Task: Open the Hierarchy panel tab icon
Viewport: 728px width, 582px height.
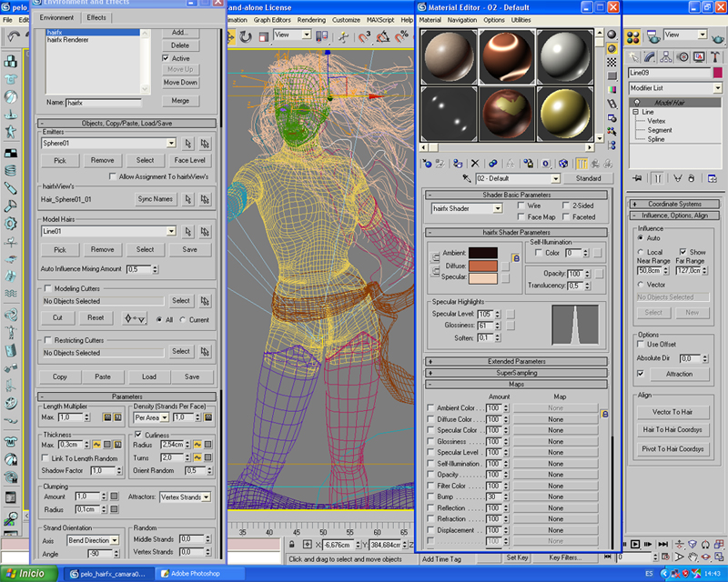Action: click(666, 56)
